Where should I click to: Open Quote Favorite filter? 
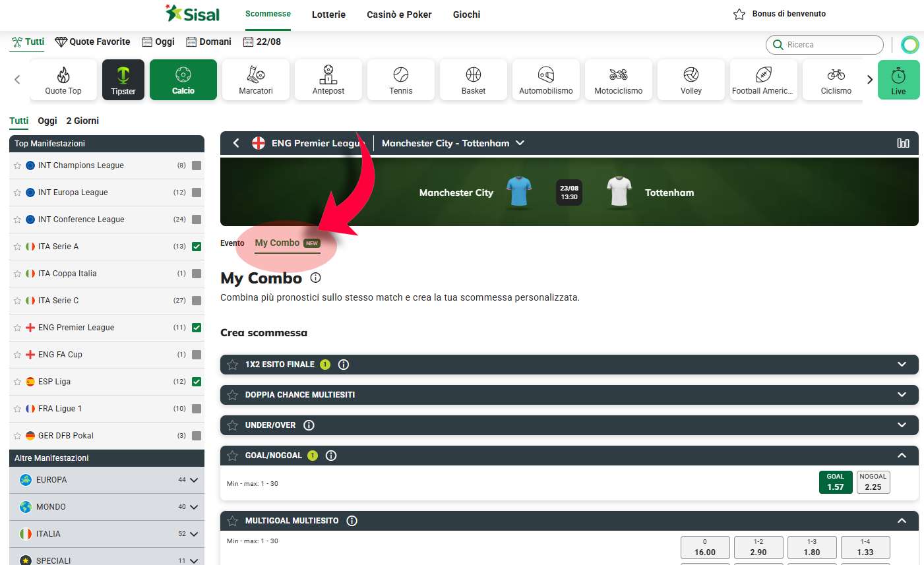pyautogui.click(x=92, y=42)
